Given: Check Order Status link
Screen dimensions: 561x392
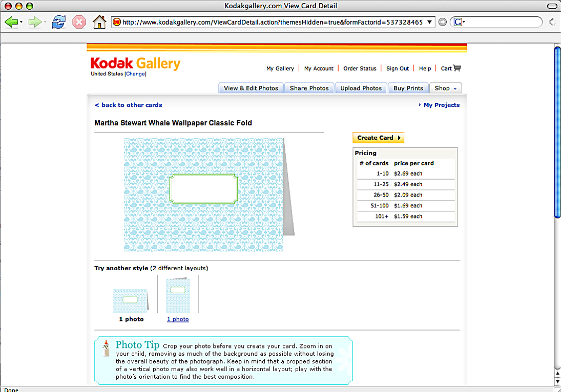Looking at the screenshot, I should pyautogui.click(x=360, y=68).
